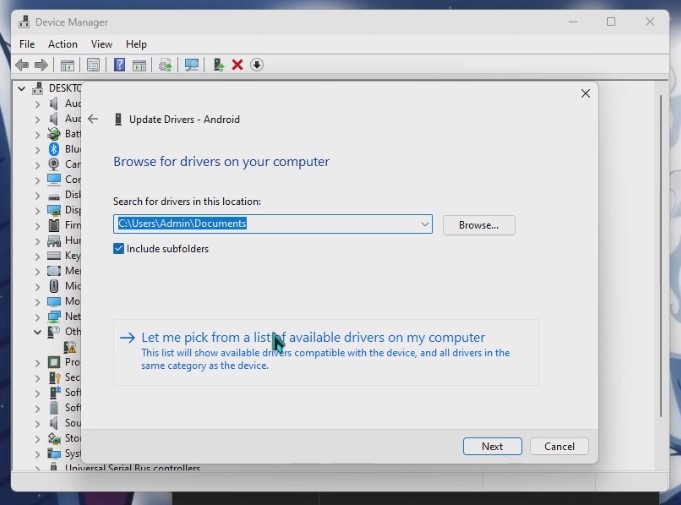Screen dimensions: 681x505
Task: Click the Next button
Action: point(492,446)
